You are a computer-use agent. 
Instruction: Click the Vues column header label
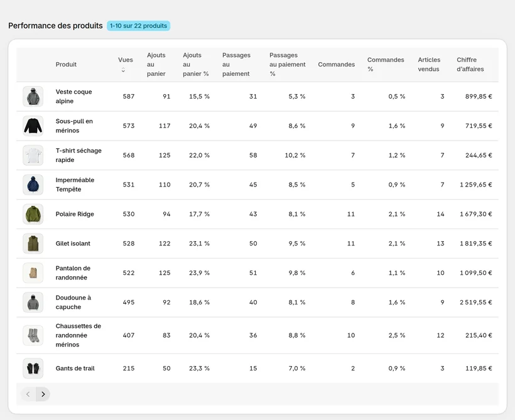[126, 60]
